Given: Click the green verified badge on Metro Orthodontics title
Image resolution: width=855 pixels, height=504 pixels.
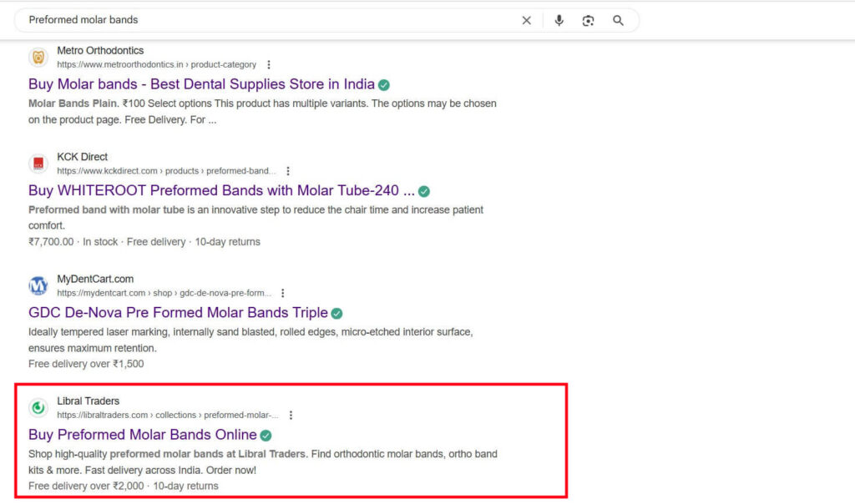Looking at the screenshot, I should pyautogui.click(x=384, y=85).
